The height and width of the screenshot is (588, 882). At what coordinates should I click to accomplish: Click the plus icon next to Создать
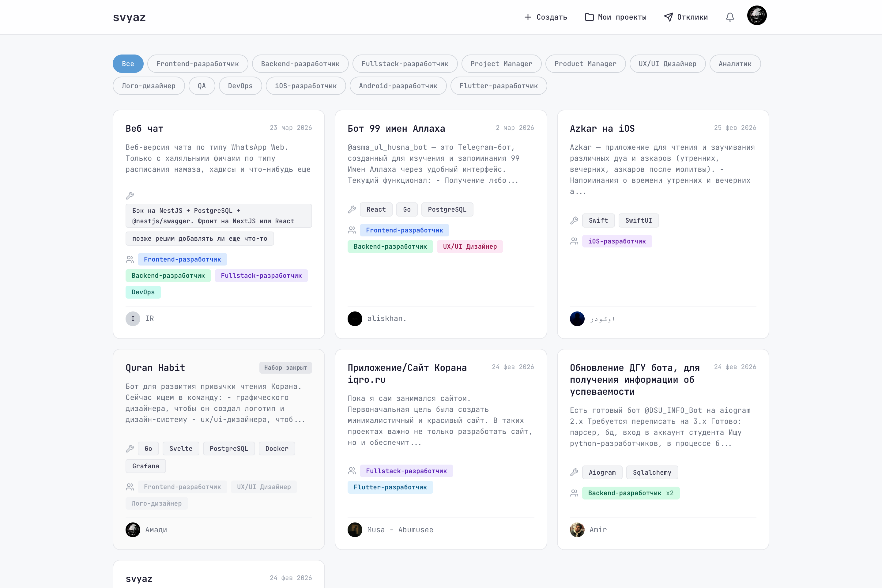click(528, 17)
